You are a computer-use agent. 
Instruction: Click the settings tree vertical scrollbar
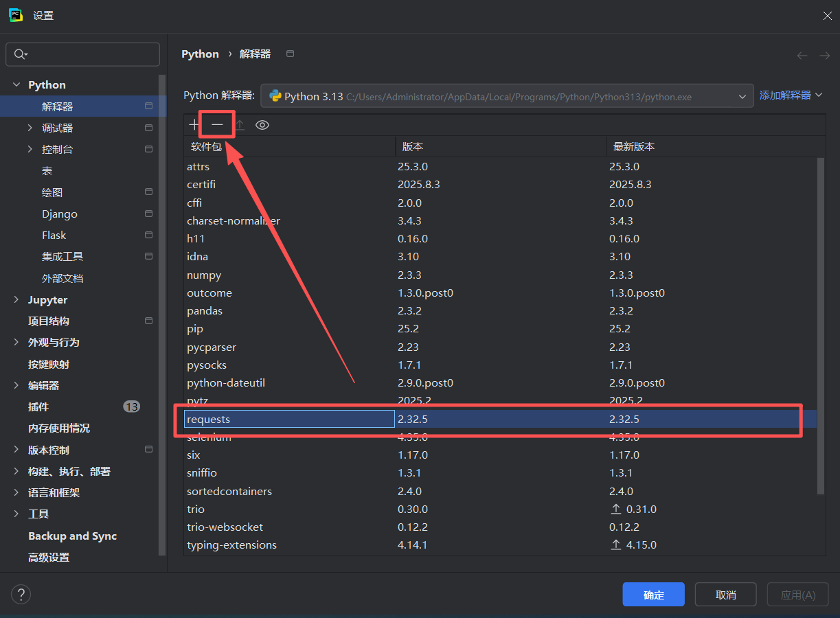point(162,315)
